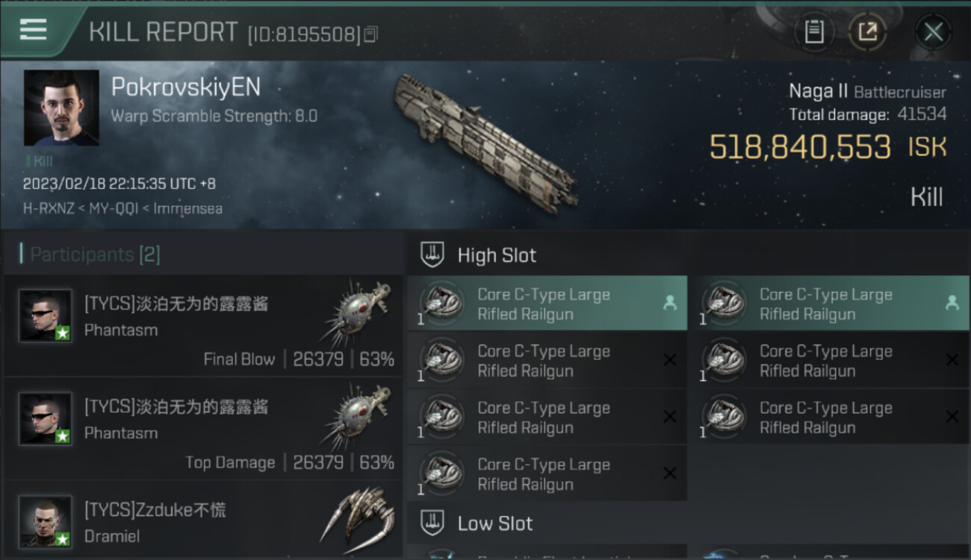This screenshot has height=560, width=971.
Task: Click the H-RXNZ system location link
Action: (x=49, y=209)
